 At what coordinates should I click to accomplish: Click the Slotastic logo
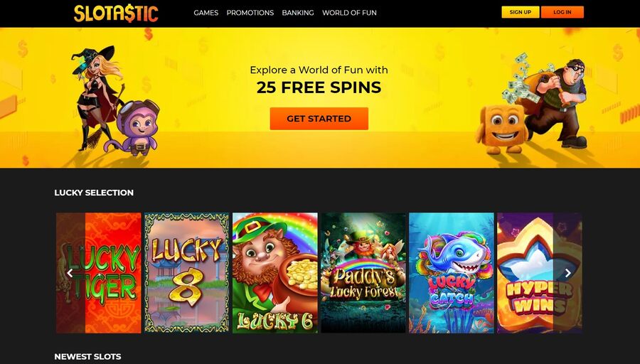[x=116, y=13]
